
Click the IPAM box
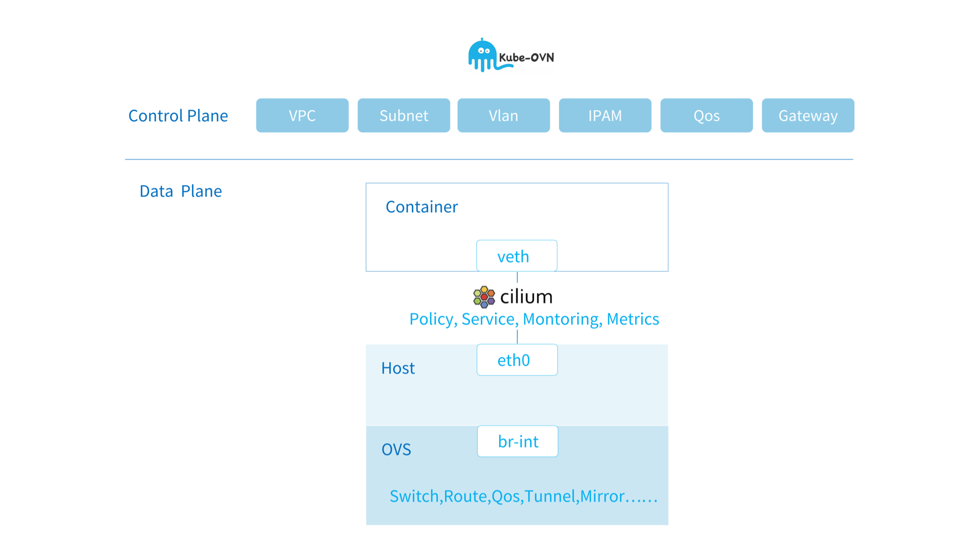pyautogui.click(x=605, y=116)
